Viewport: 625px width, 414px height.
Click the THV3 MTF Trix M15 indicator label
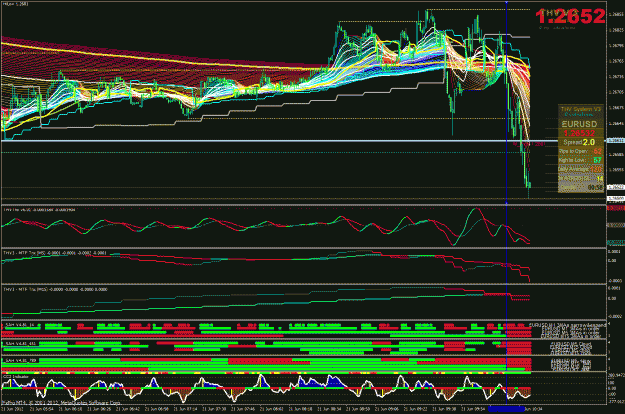(55, 289)
